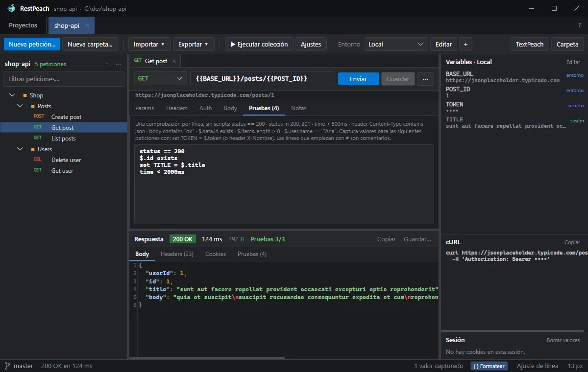Screen dimensions: 588x372
Task: Click the request URL input field
Action: [263, 79]
